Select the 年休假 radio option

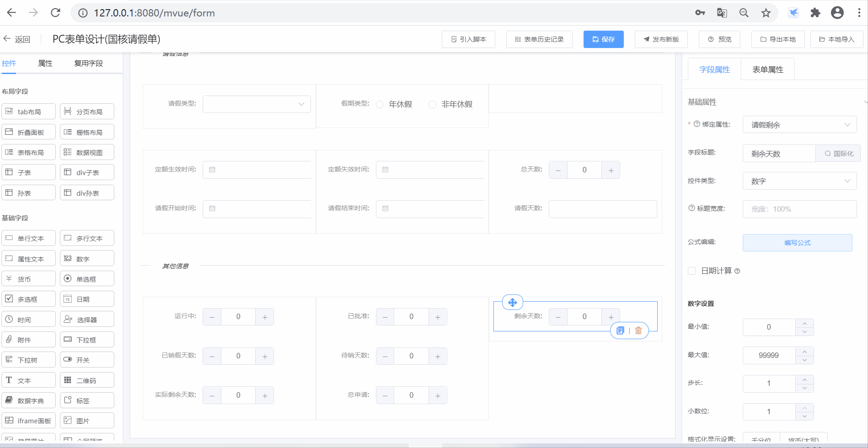(x=380, y=105)
